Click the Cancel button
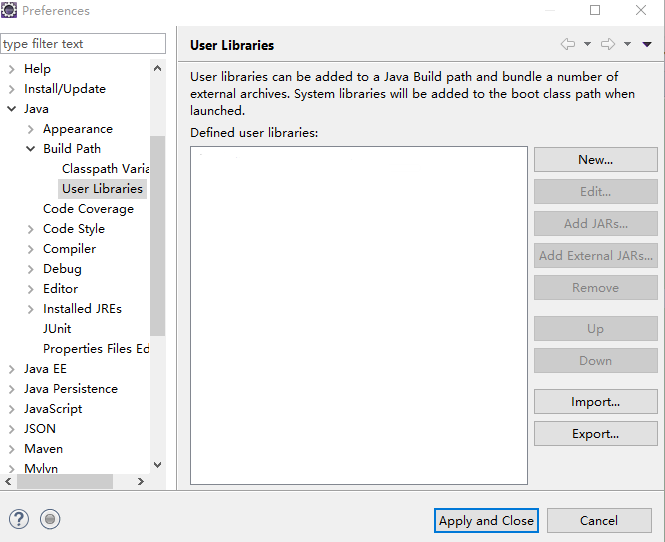 point(598,520)
